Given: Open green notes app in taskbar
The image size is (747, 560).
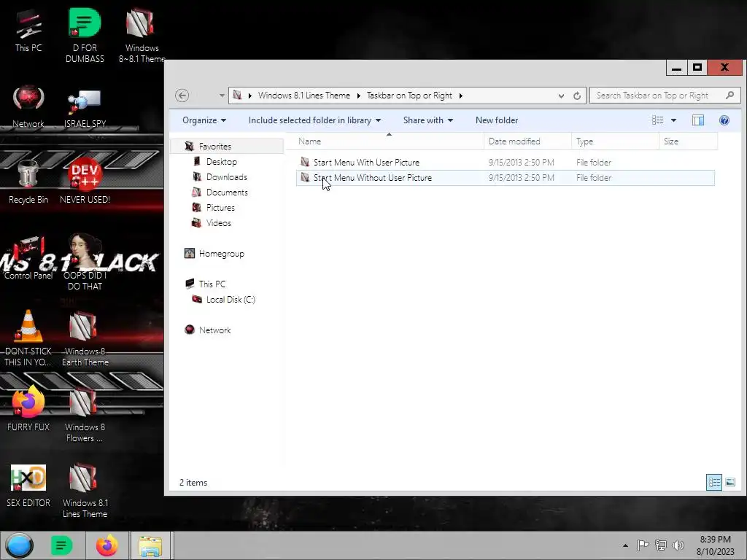Looking at the screenshot, I should [x=61, y=545].
